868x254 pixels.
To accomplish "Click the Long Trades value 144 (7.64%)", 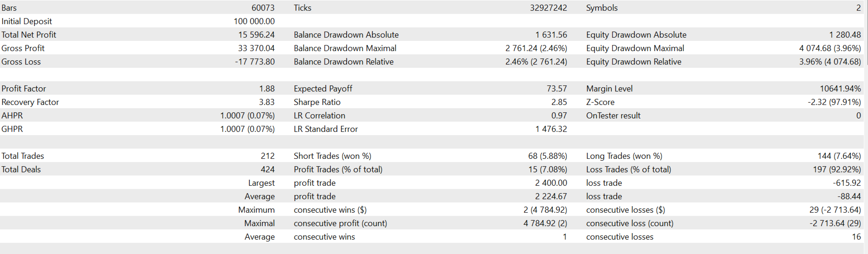I will pos(839,156).
